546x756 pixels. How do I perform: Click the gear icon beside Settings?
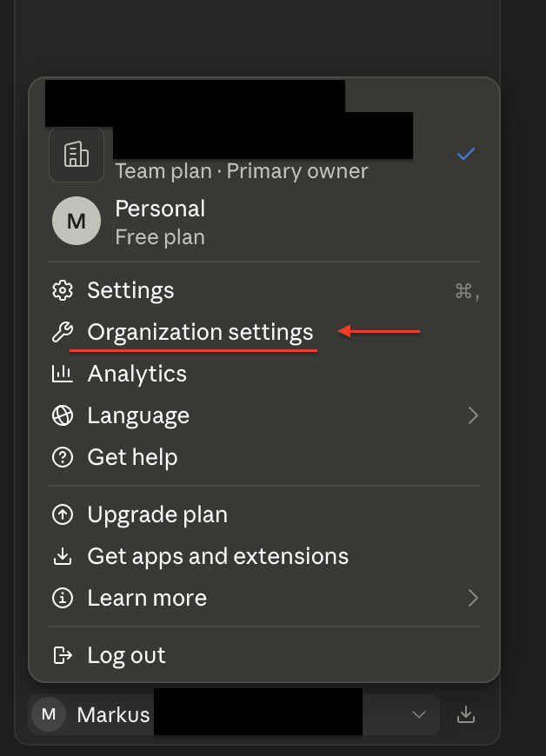(63, 291)
